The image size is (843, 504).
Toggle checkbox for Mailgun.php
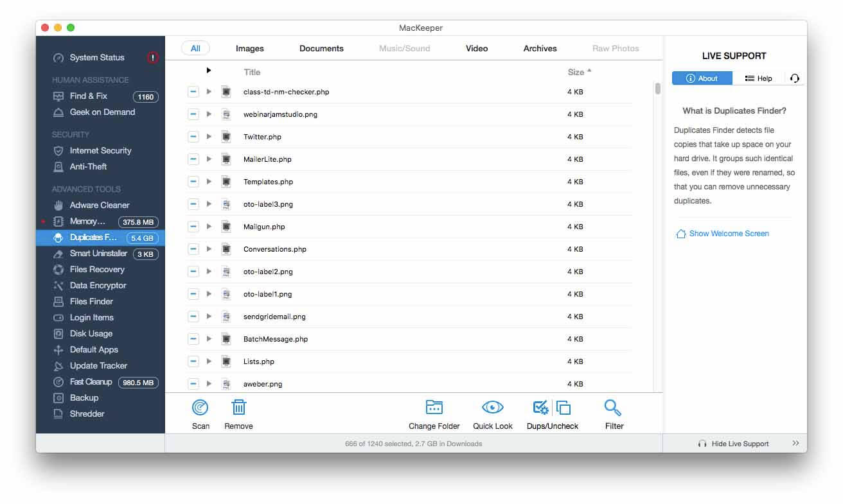[x=193, y=227]
